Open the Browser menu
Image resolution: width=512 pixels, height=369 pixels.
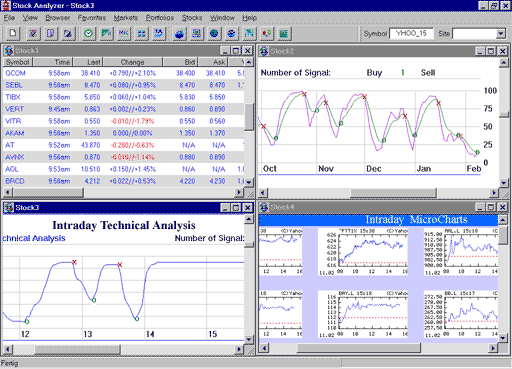pyautogui.click(x=58, y=18)
